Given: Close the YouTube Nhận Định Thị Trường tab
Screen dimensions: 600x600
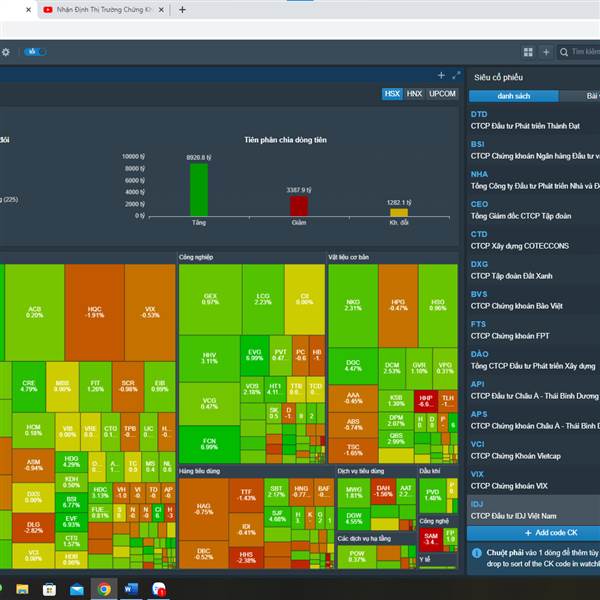Looking at the screenshot, I should 161,10.
